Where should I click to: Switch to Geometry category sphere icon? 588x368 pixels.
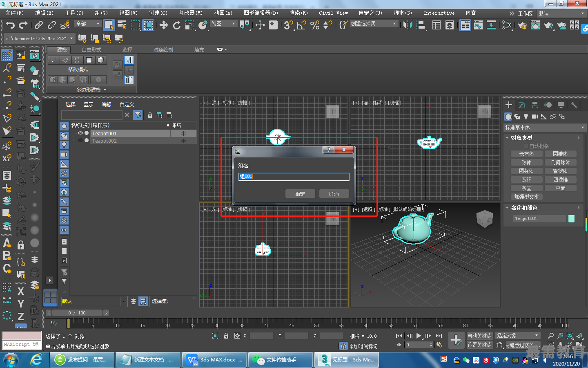(508, 117)
